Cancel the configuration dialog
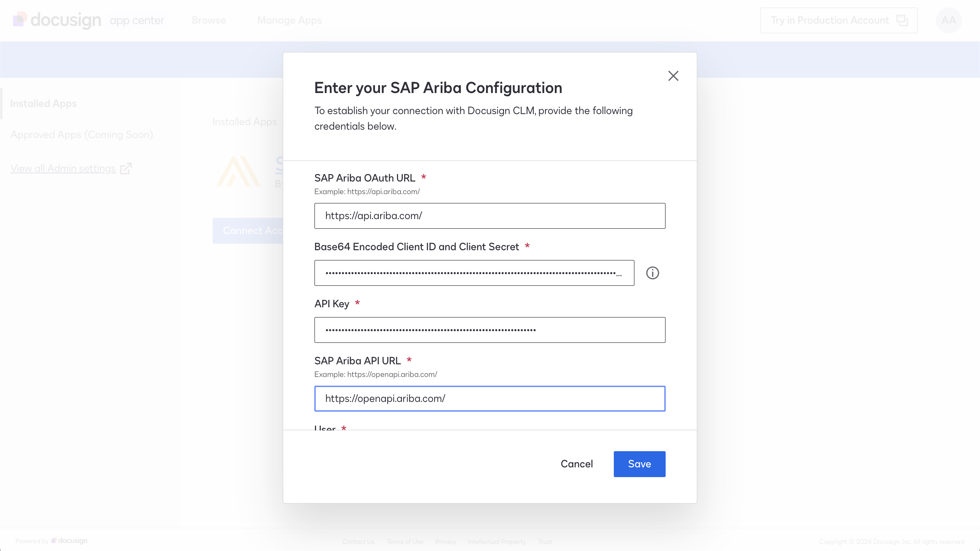 [576, 464]
